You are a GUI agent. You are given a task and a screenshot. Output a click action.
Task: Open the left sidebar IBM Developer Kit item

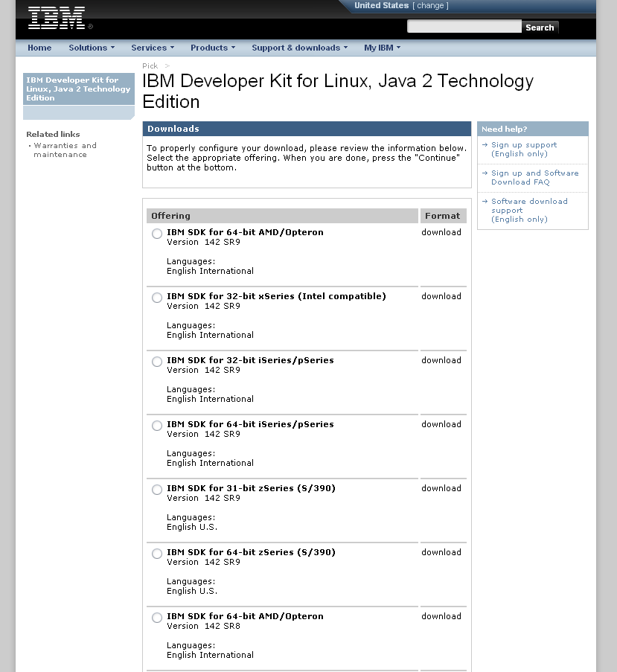click(x=78, y=89)
